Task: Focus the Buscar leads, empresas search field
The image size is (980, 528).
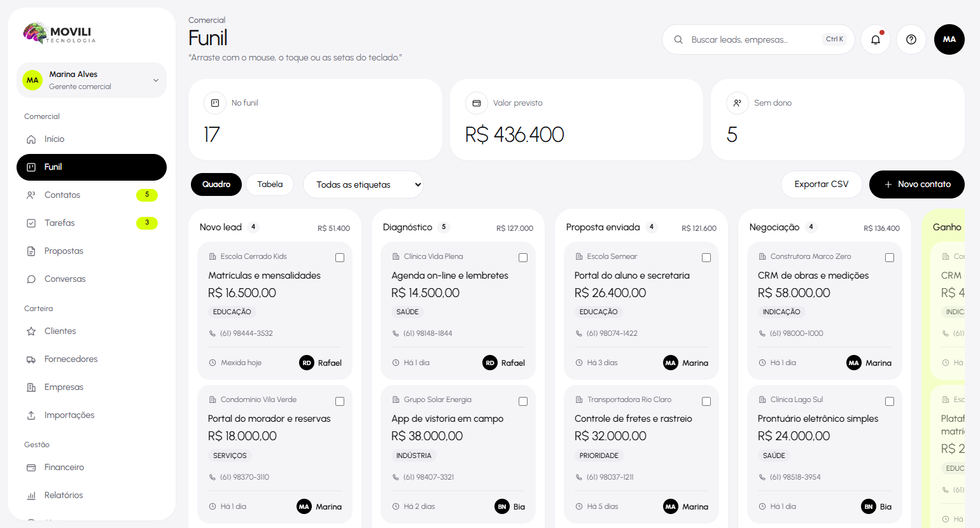Action: (x=759, y=39)
